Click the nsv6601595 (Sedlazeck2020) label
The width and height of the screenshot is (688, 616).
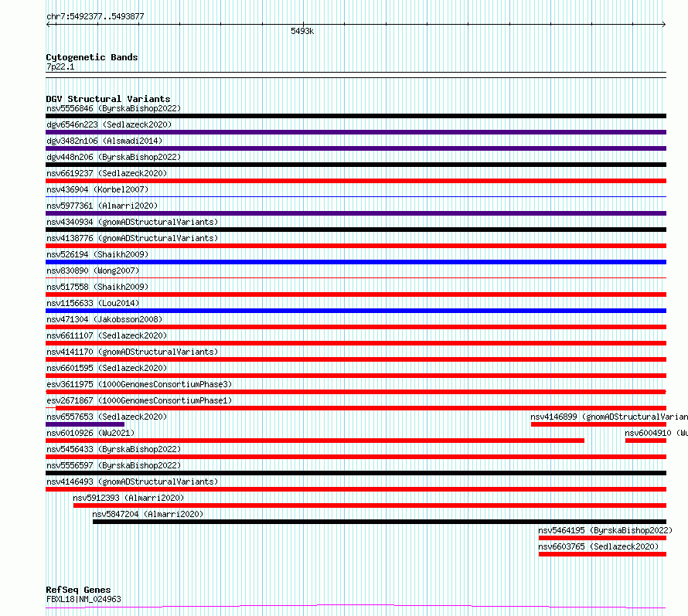pyautogui.click(x=107, y=368)
